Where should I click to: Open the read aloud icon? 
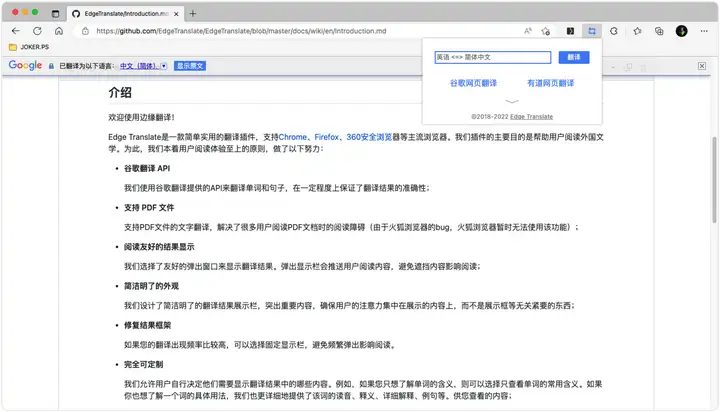click(528, 31)
